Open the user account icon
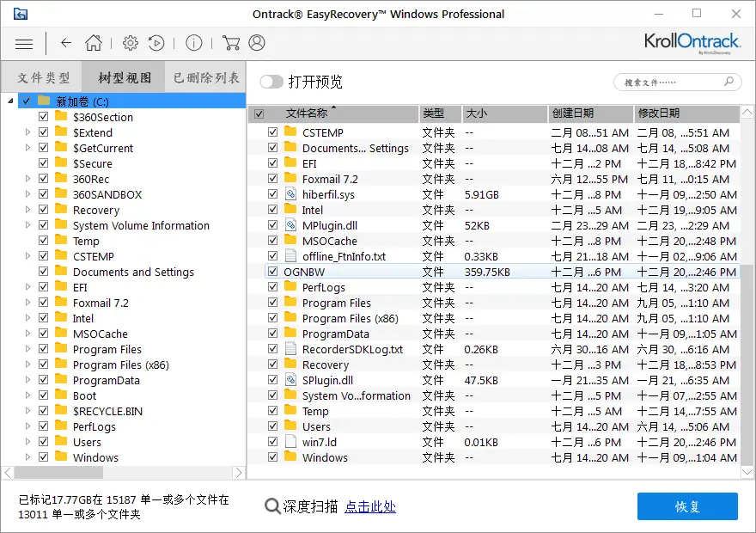Screen dimensions: 756x533 point(256,42)
